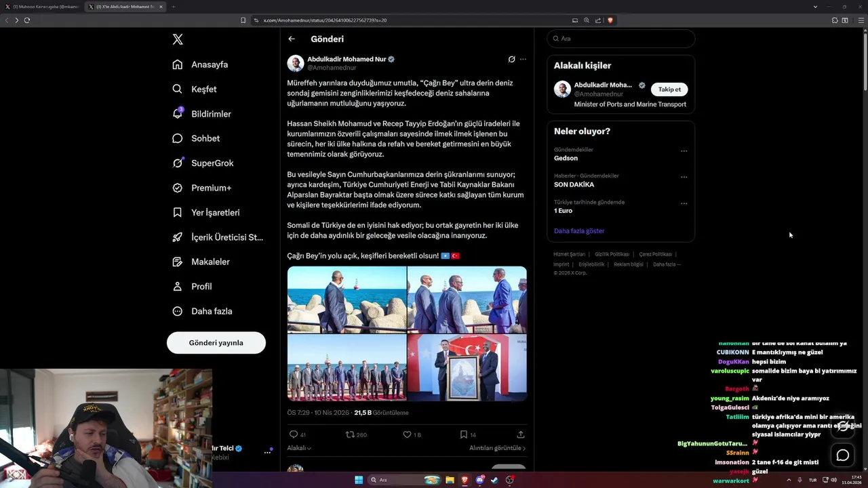The width and height of the screenshot is (868, 488).
Task: Open floating chat bubble button
Action: pyautogui.click(x=843, y=455)
